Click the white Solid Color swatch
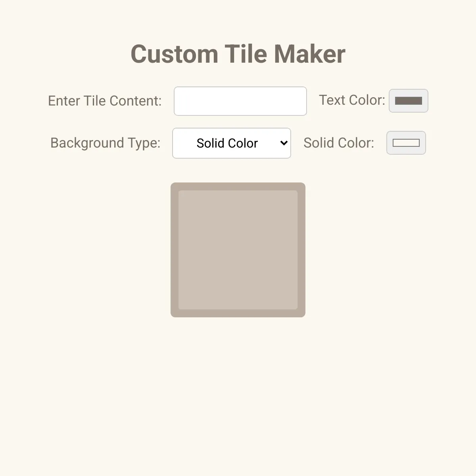The image size is (476, 476). (406, 143)
